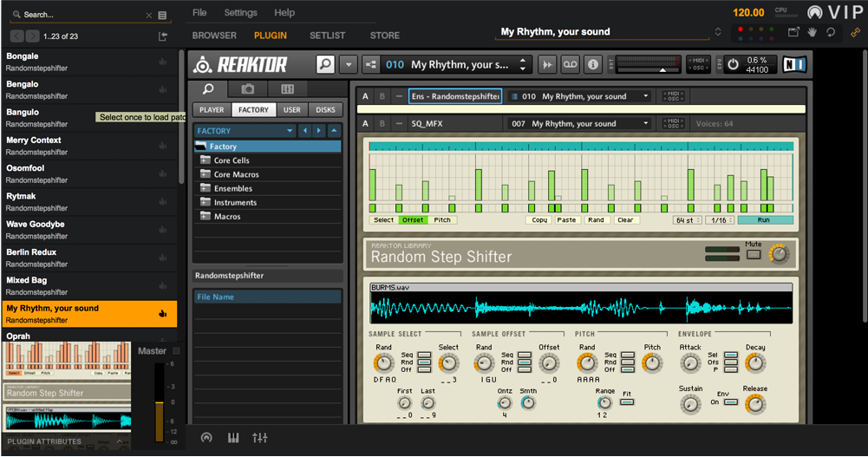Click the pop-out window icon in VIP header
Screen dimensions: 868x457
point(793,32)
